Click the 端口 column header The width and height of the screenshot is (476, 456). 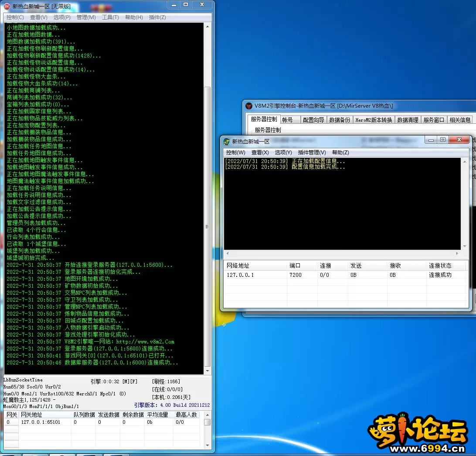302,265
